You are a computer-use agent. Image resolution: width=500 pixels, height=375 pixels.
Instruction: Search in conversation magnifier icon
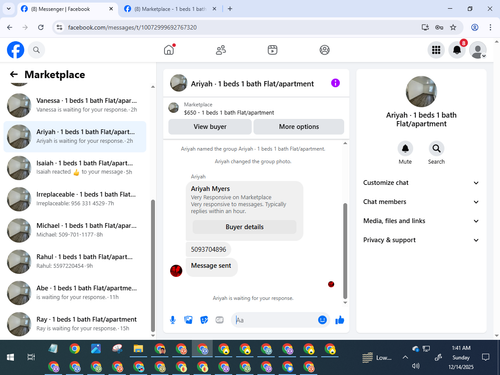436,149
